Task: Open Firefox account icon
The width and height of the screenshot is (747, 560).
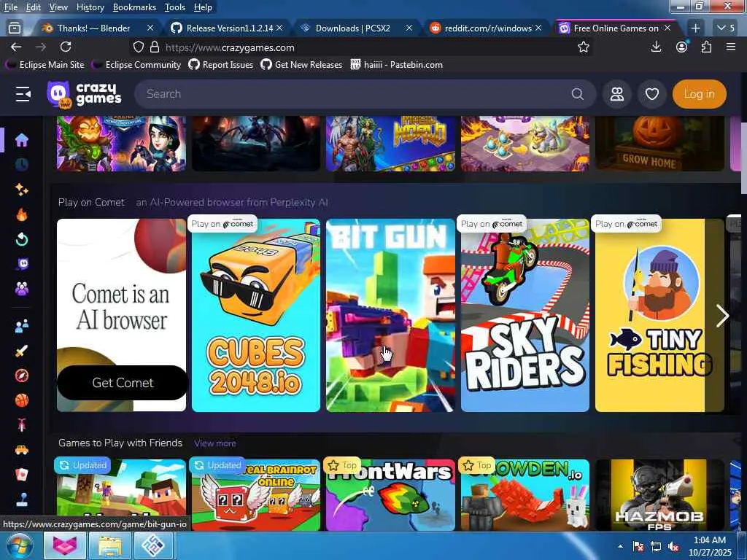Action: (682, 47)
